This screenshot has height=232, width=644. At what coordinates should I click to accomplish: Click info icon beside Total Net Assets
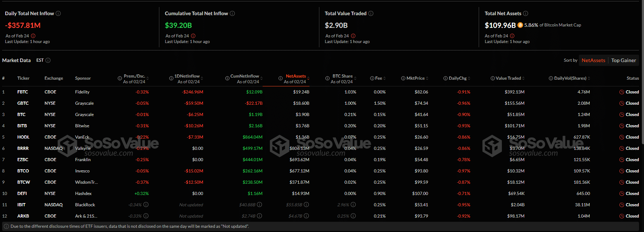tap(526, 13)
